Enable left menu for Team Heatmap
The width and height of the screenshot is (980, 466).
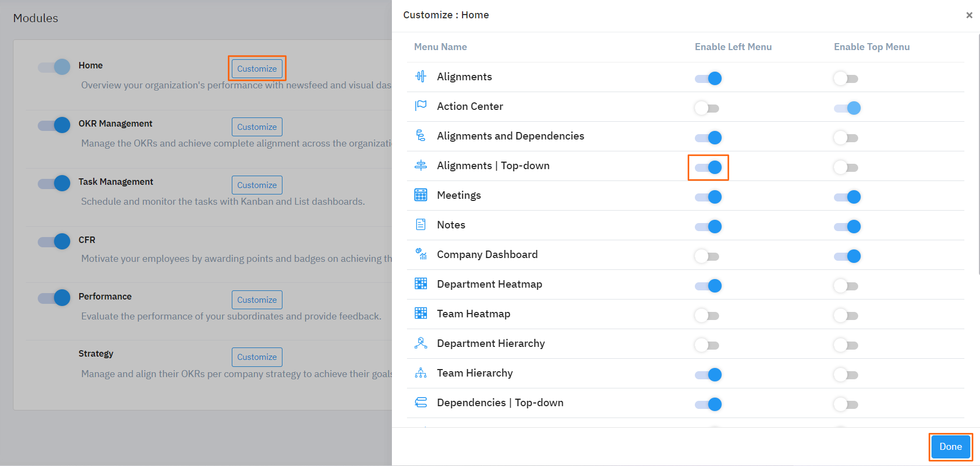[707, 315]
